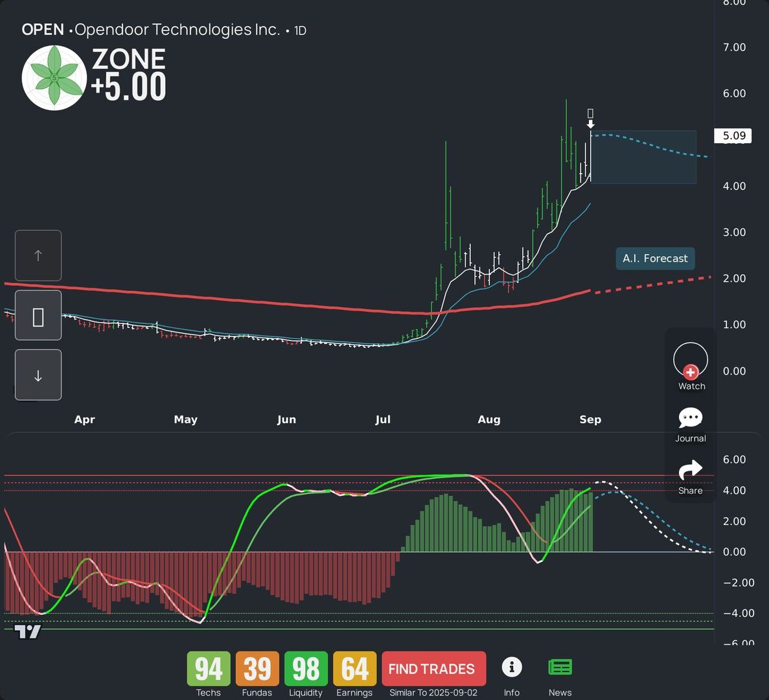769x700 pixels.
Task: Click the middle rectangle button between arrows
Action: pyautogui.click(x=38, y=316)
